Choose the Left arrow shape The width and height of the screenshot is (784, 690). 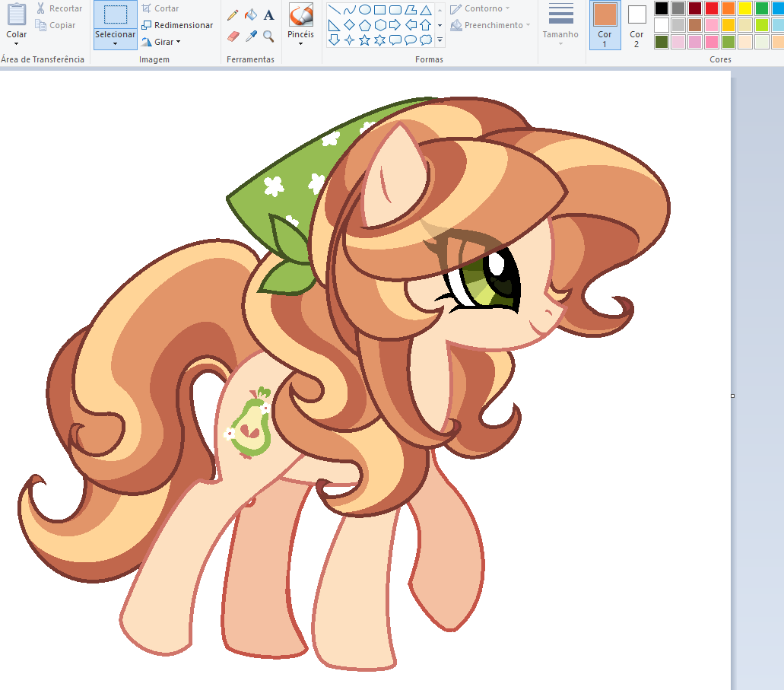tap(411, 25)
